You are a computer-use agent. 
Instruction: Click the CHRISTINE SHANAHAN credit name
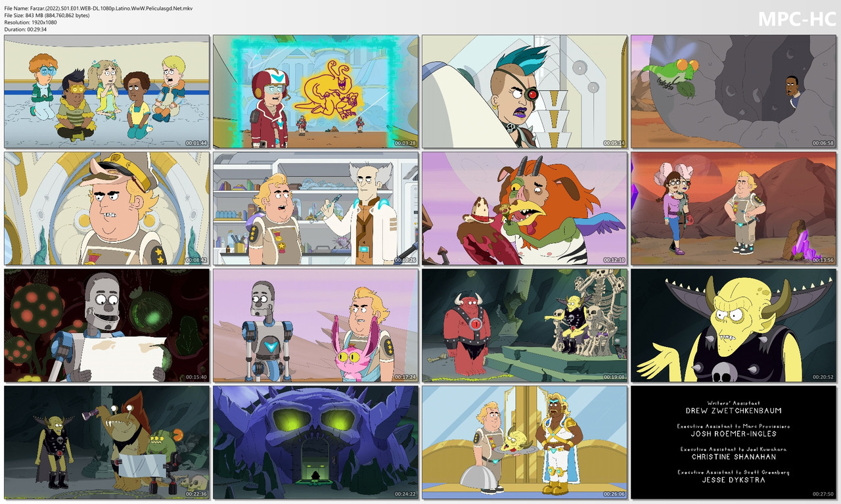coord(733,457)
